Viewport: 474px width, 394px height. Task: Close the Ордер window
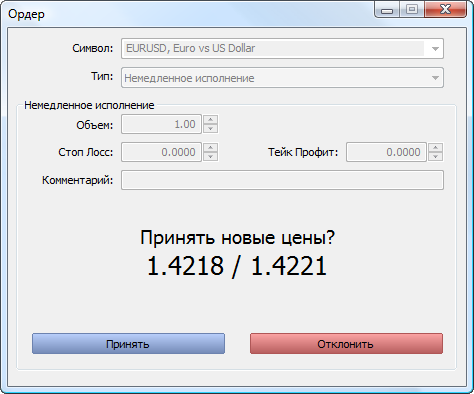(x=445, y=9)
